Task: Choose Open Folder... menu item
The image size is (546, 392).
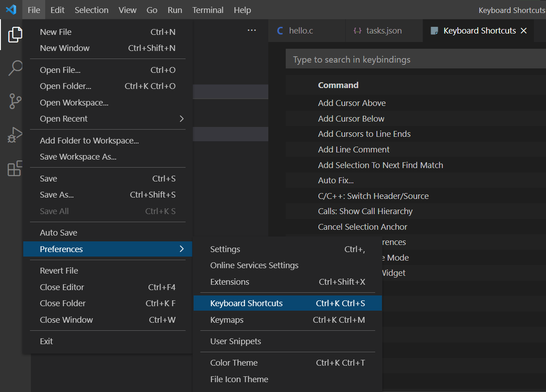Action: tap(107, 86)
